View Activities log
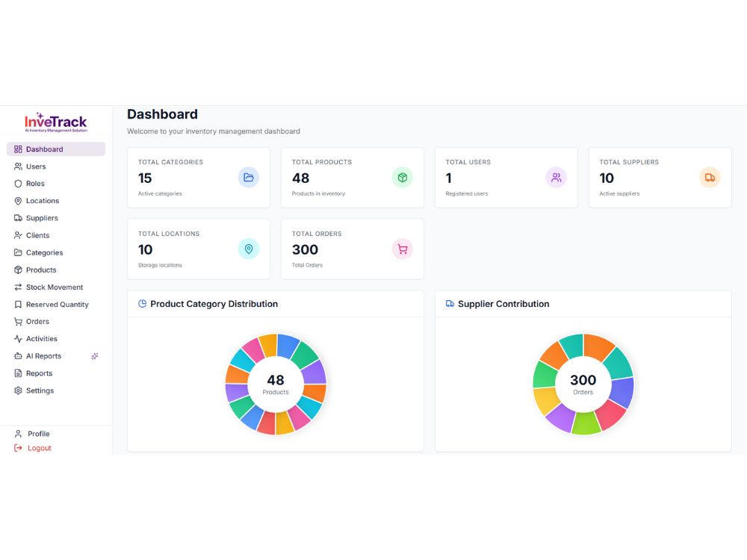Screen dimensions: 747x560 click(x=56, y=338)
